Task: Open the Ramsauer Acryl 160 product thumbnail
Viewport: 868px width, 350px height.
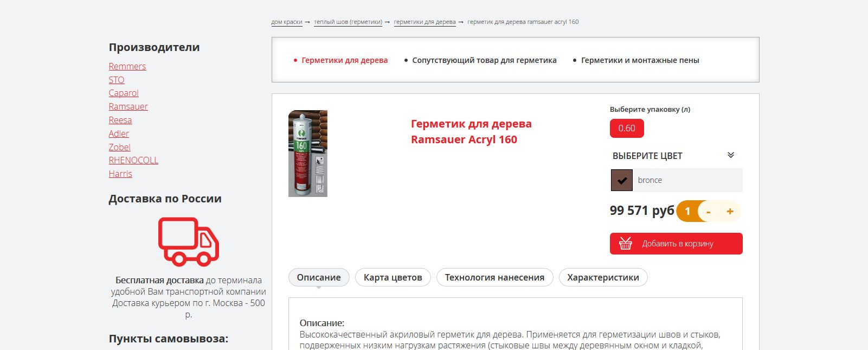Action: pos(308,154)
